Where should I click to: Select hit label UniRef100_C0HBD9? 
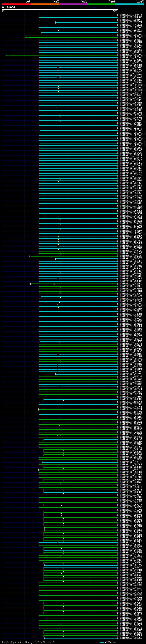(131, 123)
